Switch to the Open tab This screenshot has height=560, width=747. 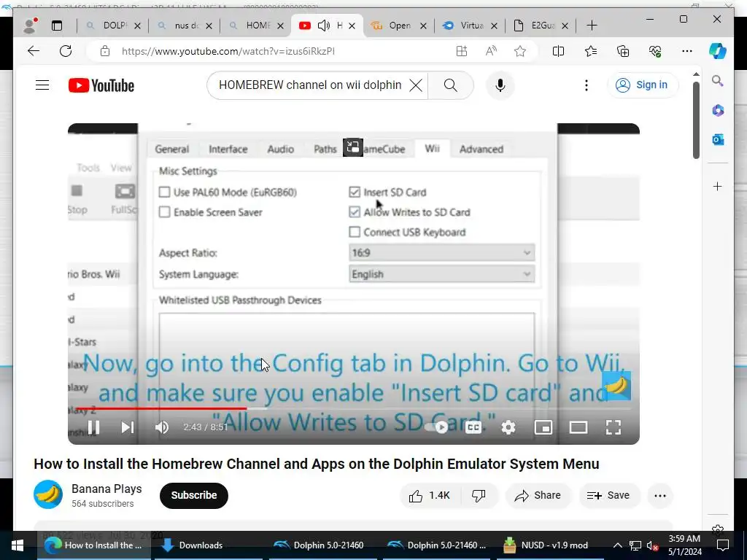398,26
